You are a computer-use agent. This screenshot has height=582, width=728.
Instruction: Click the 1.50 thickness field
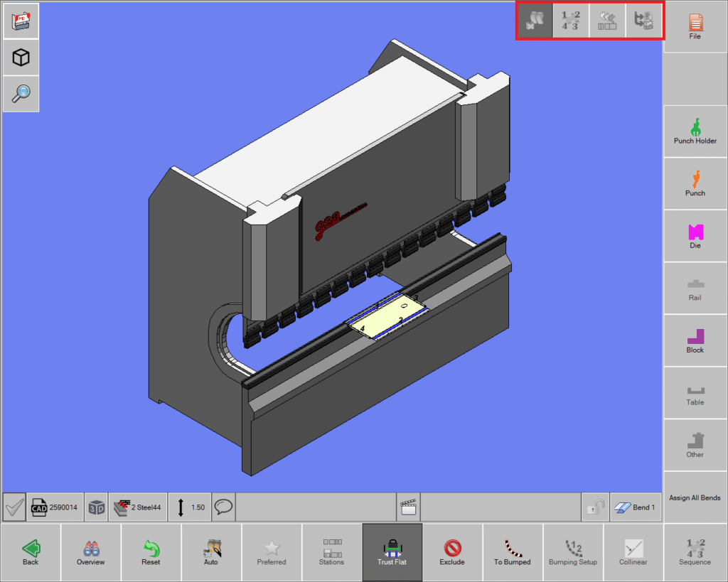(189, 507)
